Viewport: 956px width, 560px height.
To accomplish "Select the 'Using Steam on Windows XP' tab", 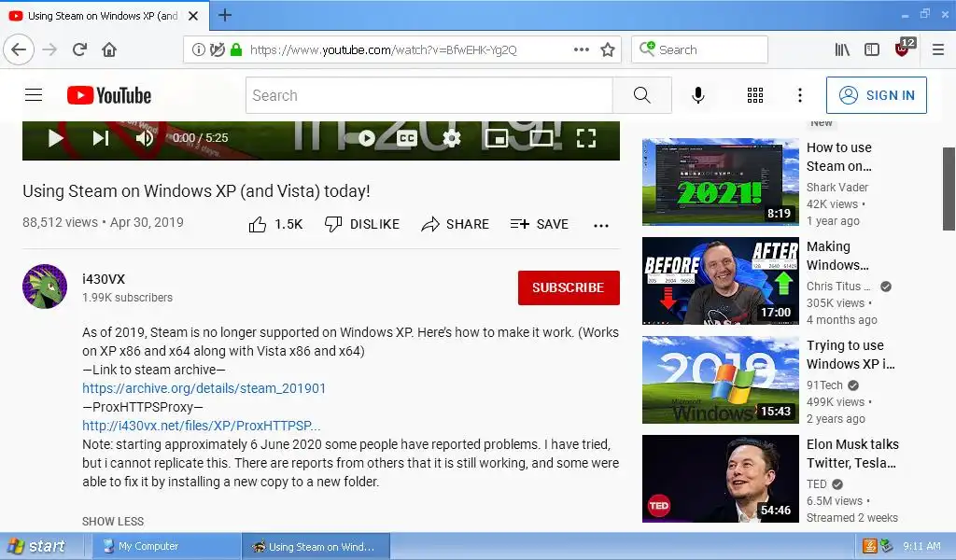I will pyautogui.click(x=103, y=16).
